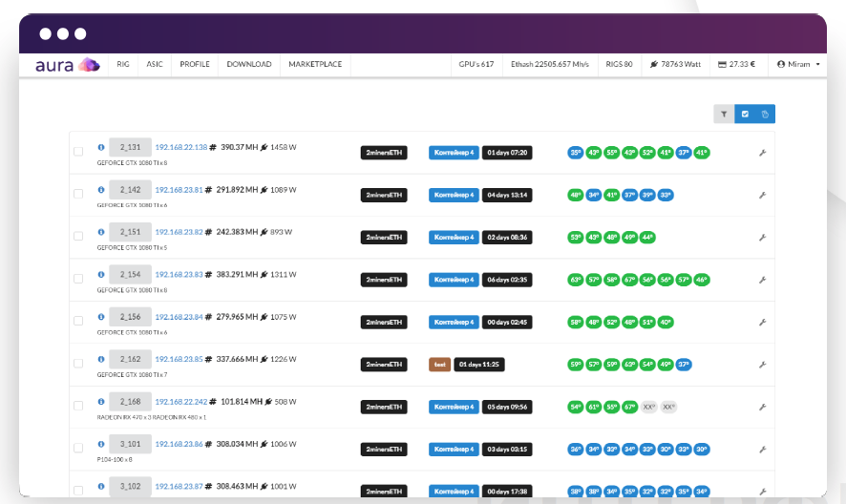Open the Miram user dropdown
This screenshot has width=846, height=504.
point(798,64)
